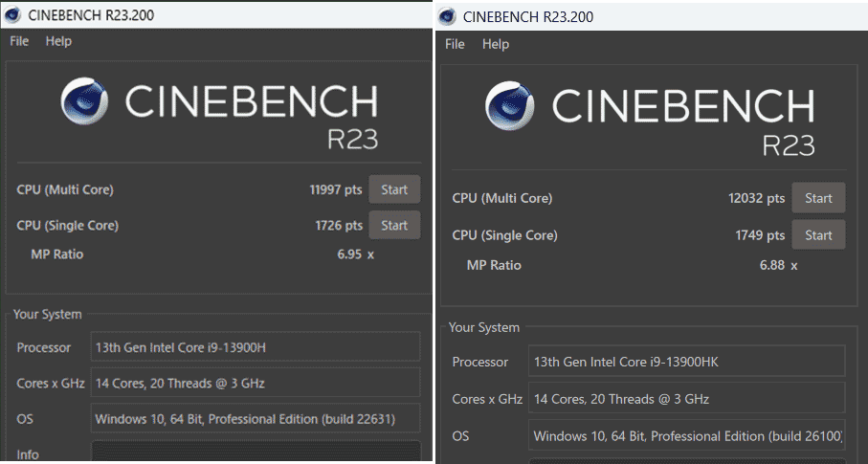Select the 1726 pts single core score
868x464 pixels.
click(339, 226)
